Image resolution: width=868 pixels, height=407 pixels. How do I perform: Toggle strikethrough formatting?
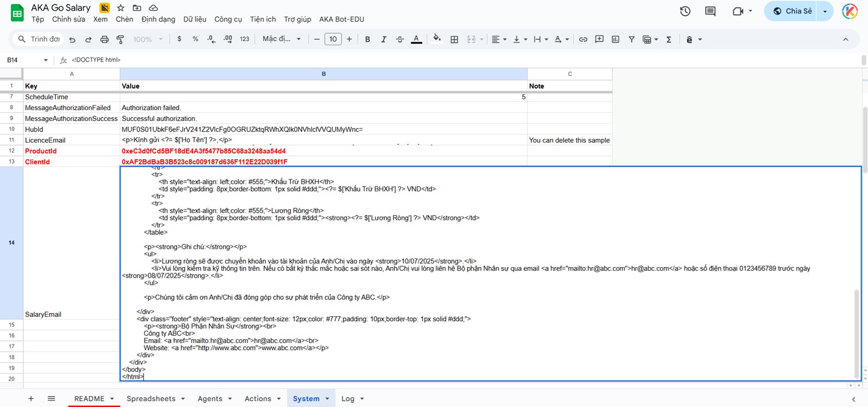(x=400, y=40)
